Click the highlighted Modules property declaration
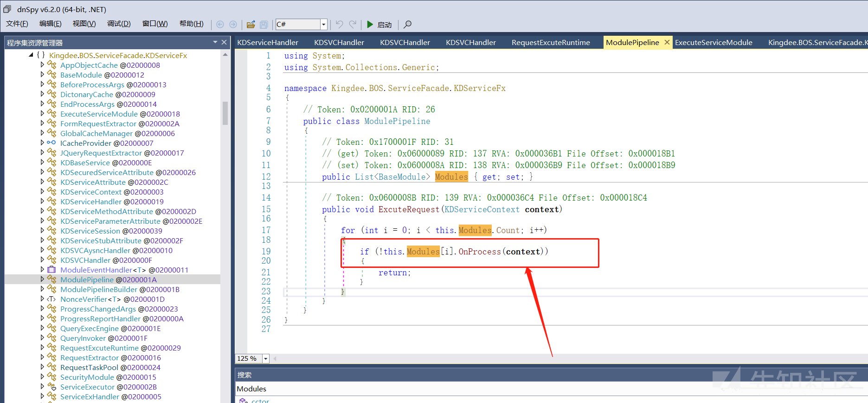This screenshot has width=868, height=403. pos(451,177)
